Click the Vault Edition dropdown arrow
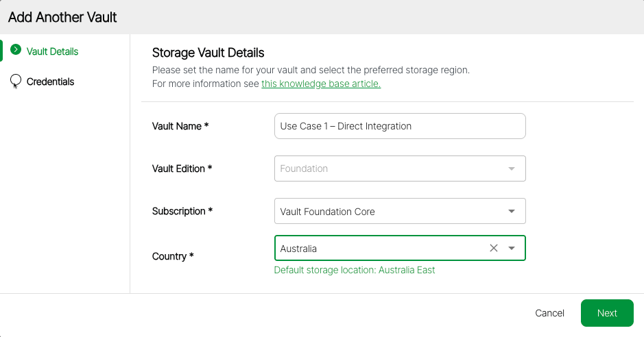644x337 pixels. click(512, 168)
